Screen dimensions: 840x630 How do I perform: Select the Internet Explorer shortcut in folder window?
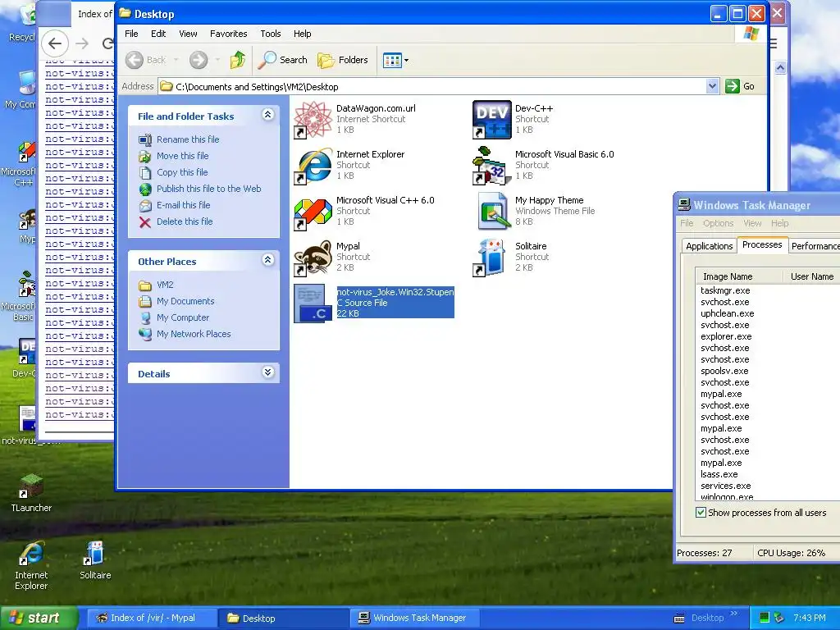pyautogui.click(x=313, y=166)
